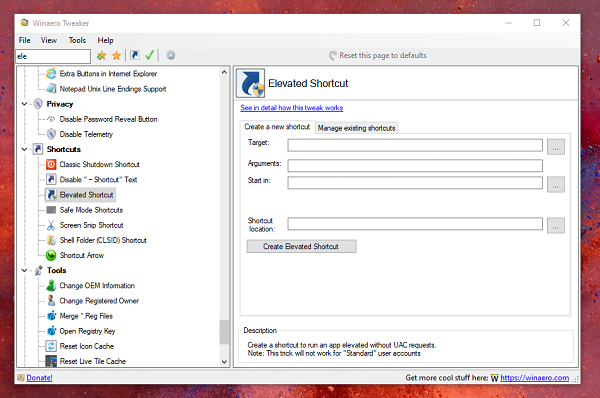Screen dimensions: 600x398
Task: Click the Tools category wrench icon
Action: click(38, 270)
